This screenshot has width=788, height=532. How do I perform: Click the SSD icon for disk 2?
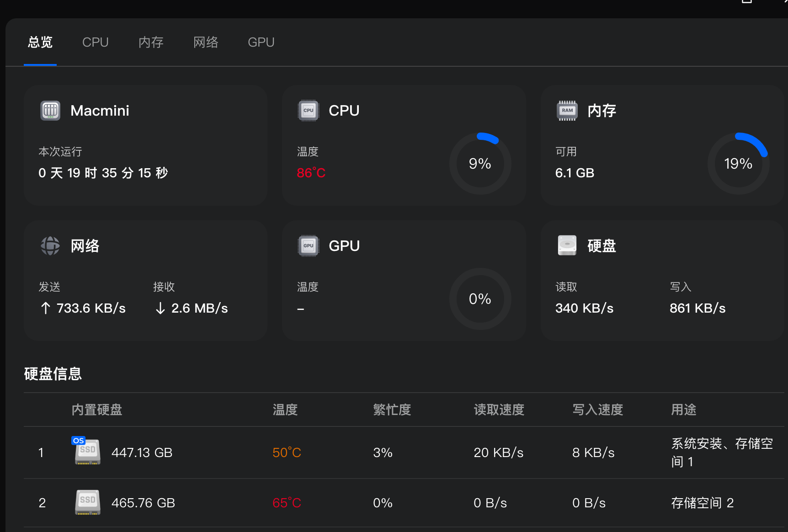pos(87,502)
